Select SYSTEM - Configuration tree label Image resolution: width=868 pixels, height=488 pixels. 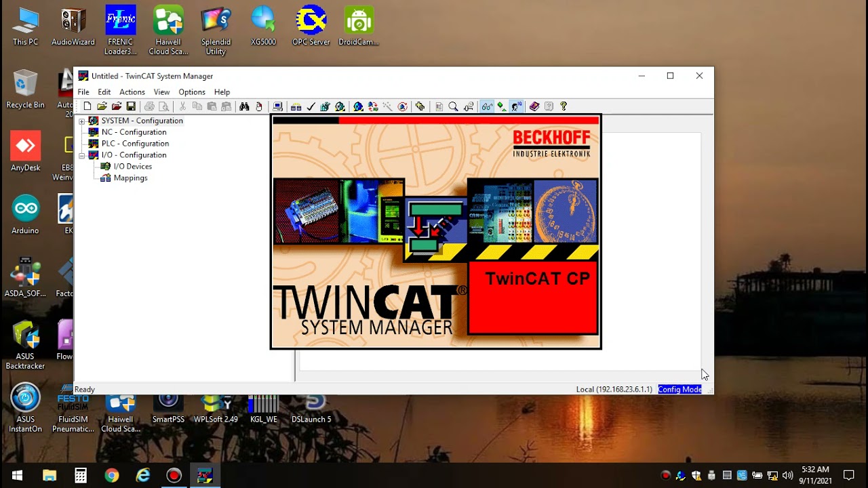(x=142, y=121)
